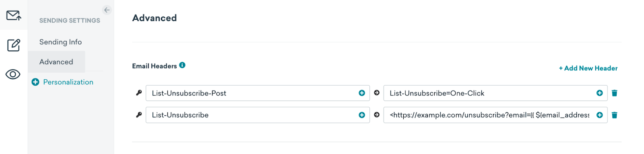This screenshot has width=644, height=154.
Task: Open the compose edit pencil icon
Action: [14, 45]
